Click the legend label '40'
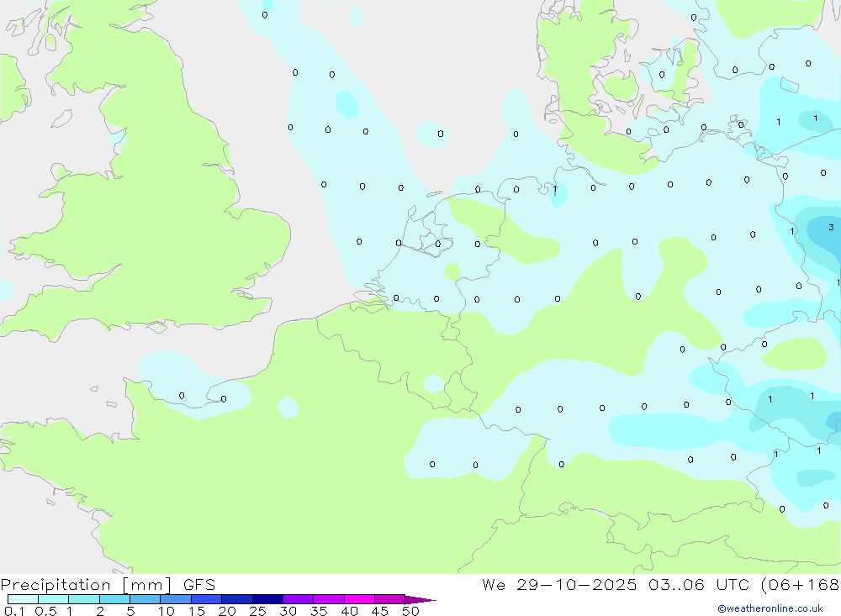This screenshot has height=616, width=841. click(349, 611)
